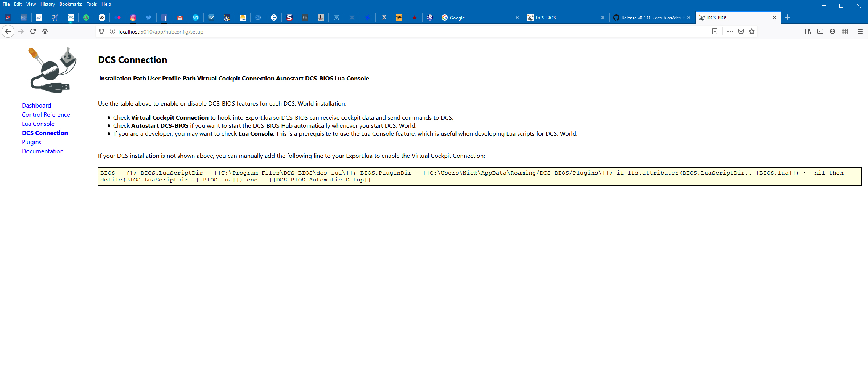The width and height of the screenshot is (868, 379).
Task: Open the Edit menu
Action: coord(18,4)
